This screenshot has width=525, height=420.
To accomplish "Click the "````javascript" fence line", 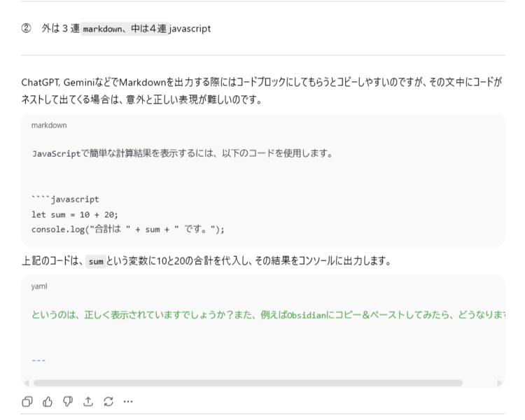I will [x=65, y=199].
